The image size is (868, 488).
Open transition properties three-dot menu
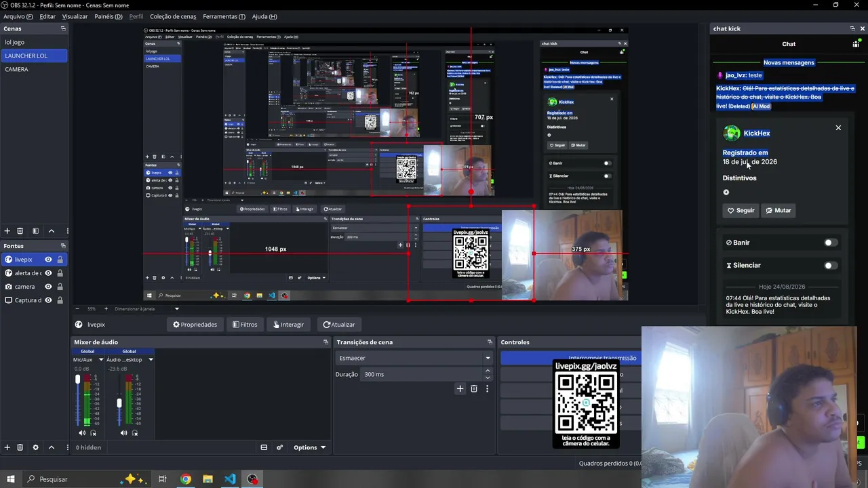[487, 388]
